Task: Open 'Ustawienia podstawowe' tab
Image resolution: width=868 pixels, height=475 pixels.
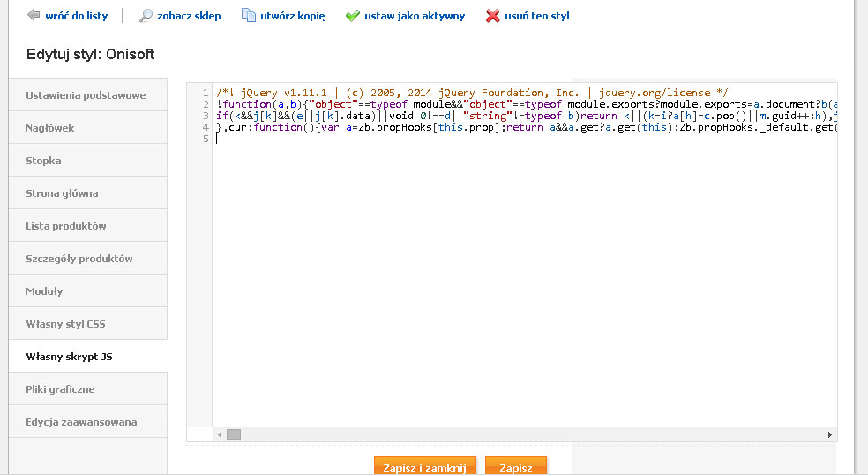Action: [x=88, y=94]
